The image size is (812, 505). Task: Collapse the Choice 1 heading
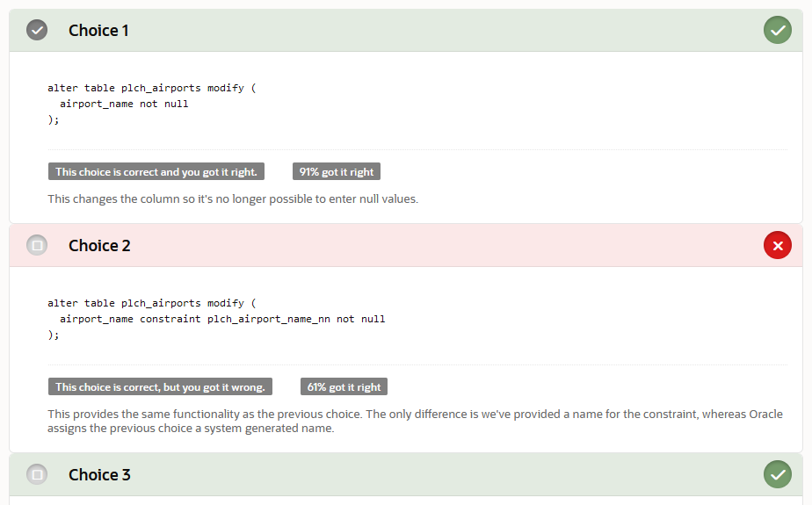pyautogui.click(x=98, y=31)
